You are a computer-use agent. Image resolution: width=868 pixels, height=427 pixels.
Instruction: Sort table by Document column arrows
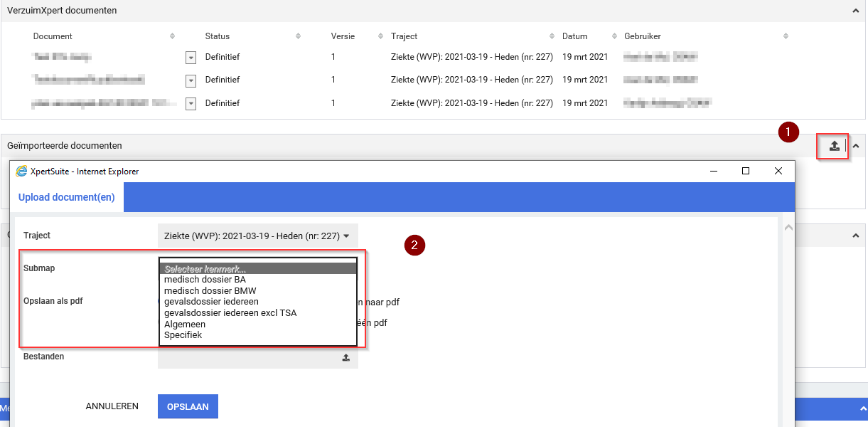[172, 36]
